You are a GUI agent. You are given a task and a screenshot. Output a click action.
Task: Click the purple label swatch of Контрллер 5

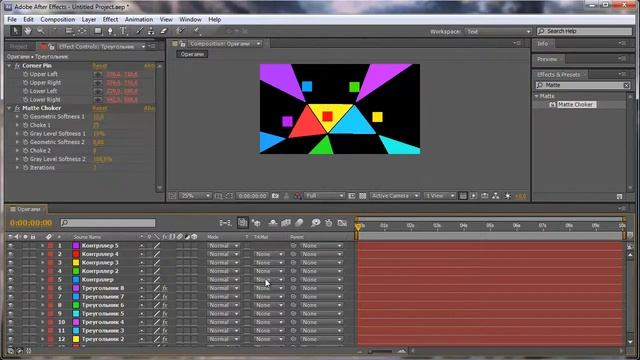(76, 246)
